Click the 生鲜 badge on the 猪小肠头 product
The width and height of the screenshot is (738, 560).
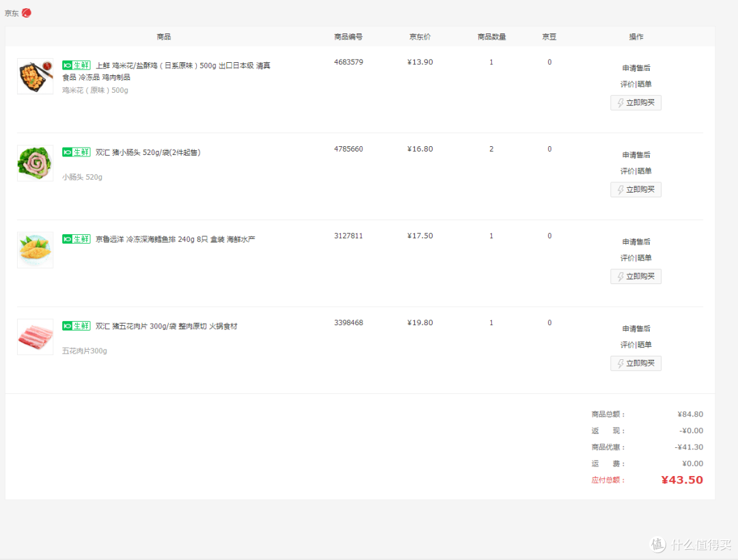(x=77, y=152)
